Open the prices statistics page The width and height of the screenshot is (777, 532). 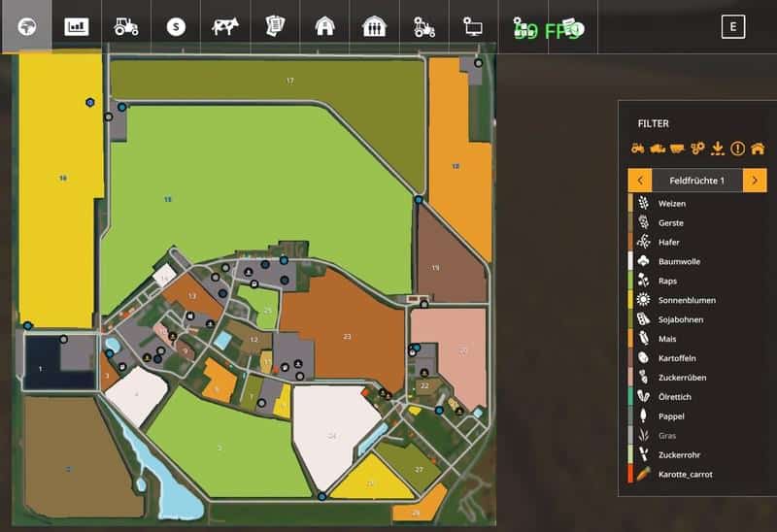(x=76, y=27)
